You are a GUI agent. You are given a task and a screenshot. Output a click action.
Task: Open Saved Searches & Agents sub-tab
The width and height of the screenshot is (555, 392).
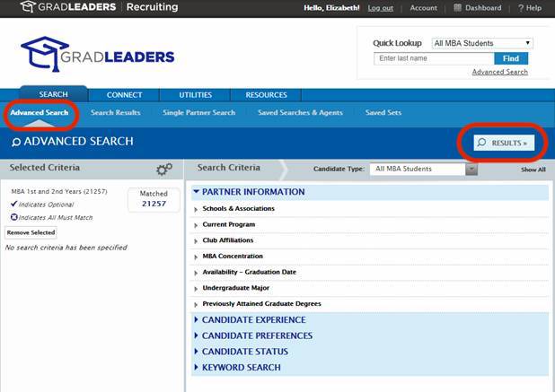tap(300, 113)
